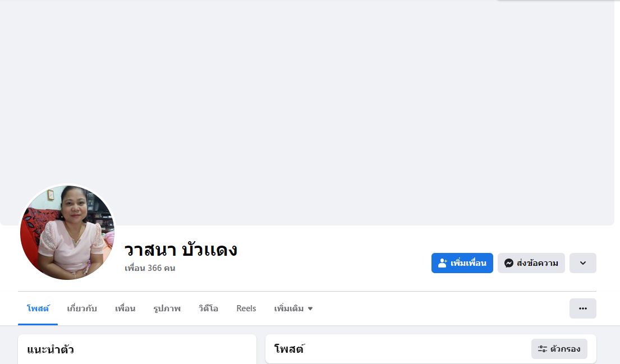This screenshot has width=620, height=364.
Task: Open the เพื่อน tab
Action: 125,308
